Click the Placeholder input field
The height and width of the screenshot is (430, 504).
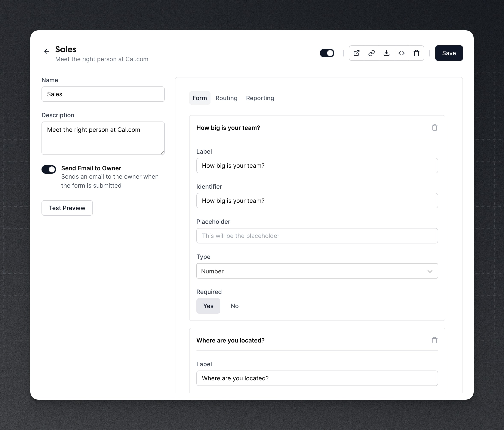317,236
